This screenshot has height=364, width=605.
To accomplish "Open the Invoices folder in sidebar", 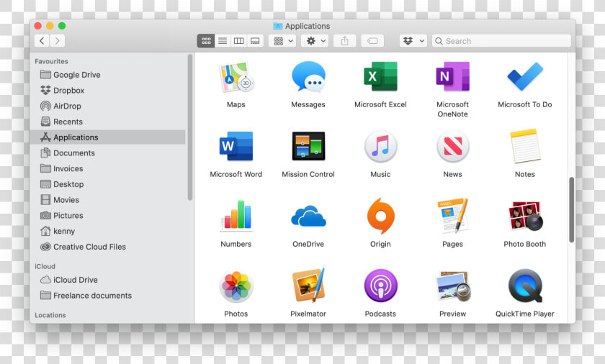I will pos(108,169).
